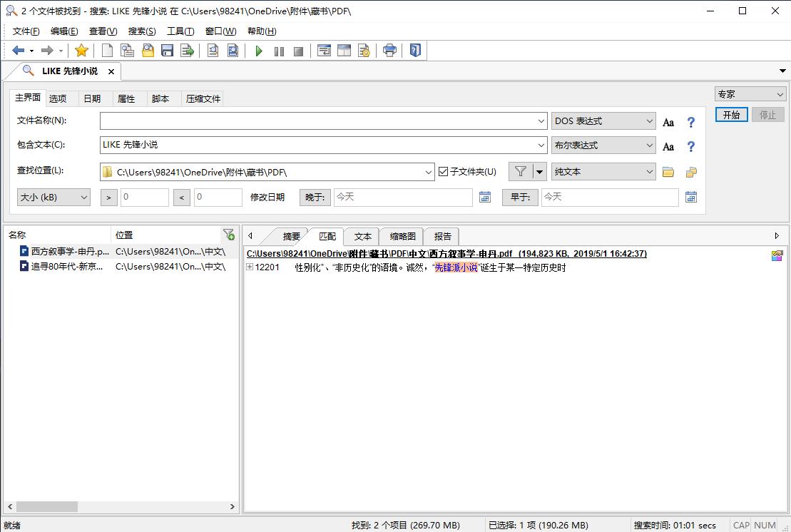This screenshot has height=532, width=791.
Task: Open calendar picker for 早于 date
Action: coord(690,198)
